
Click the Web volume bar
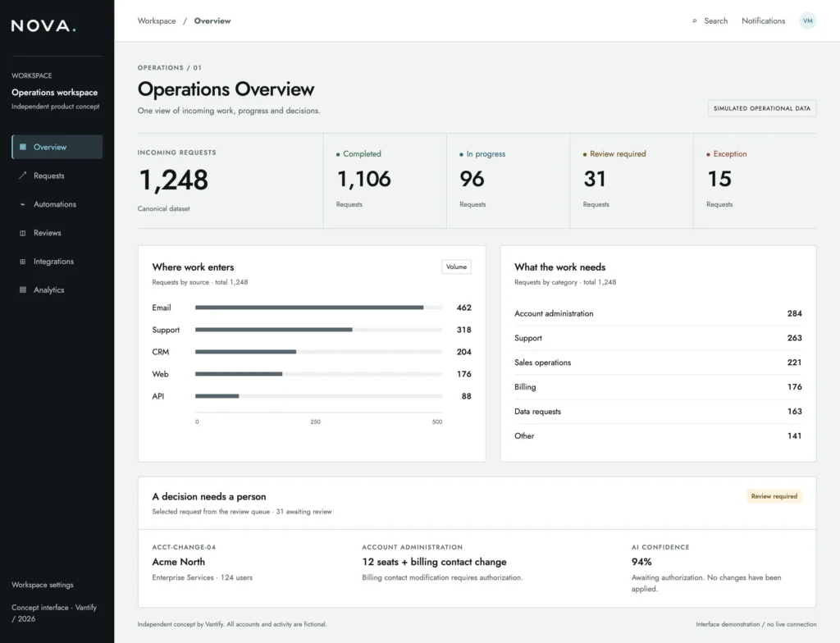[x=239, y=374]
